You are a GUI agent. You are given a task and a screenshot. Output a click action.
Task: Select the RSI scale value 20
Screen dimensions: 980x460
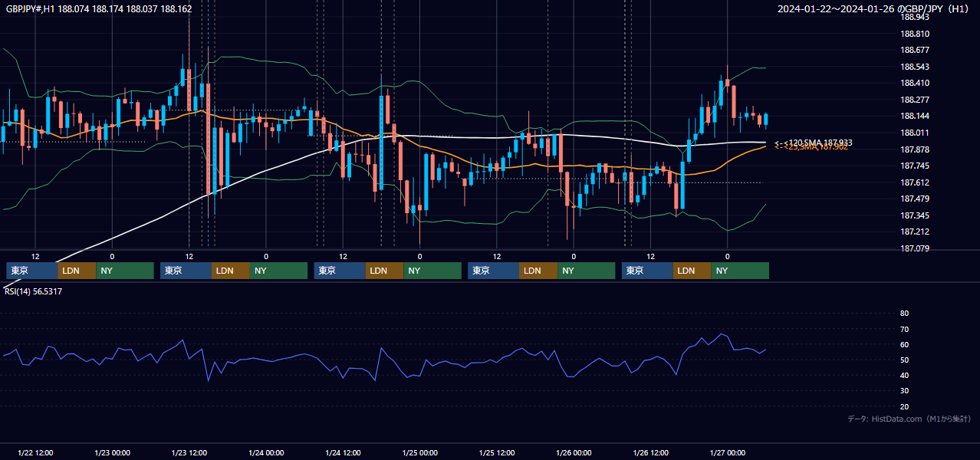905,406
